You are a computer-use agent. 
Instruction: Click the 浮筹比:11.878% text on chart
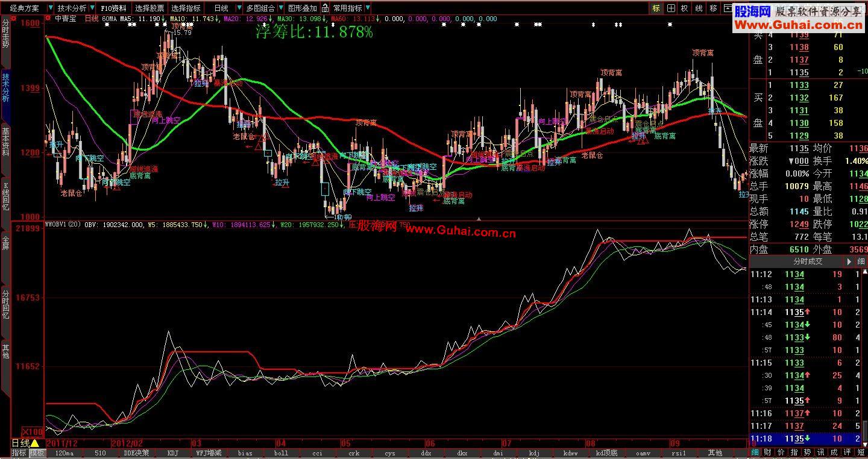314,32
